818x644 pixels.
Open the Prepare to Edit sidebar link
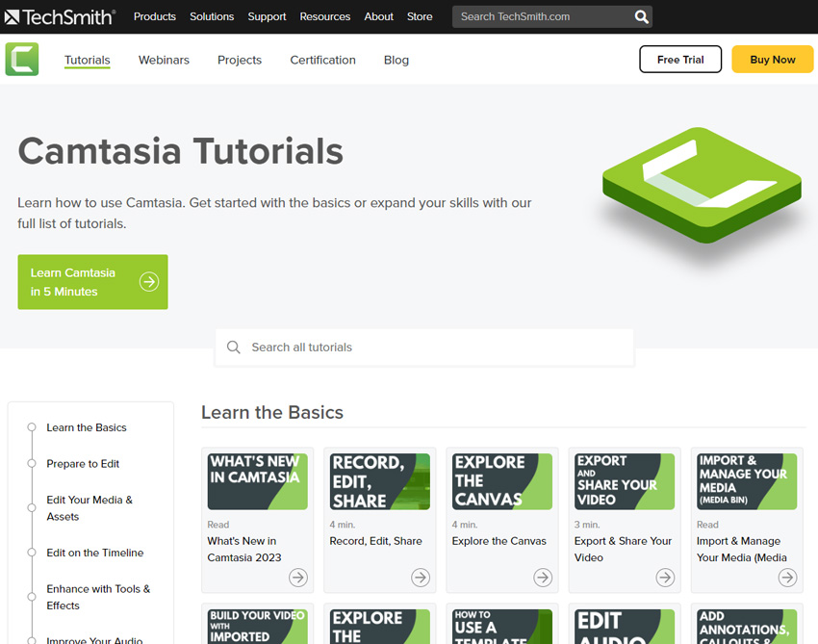coord(83,463)
